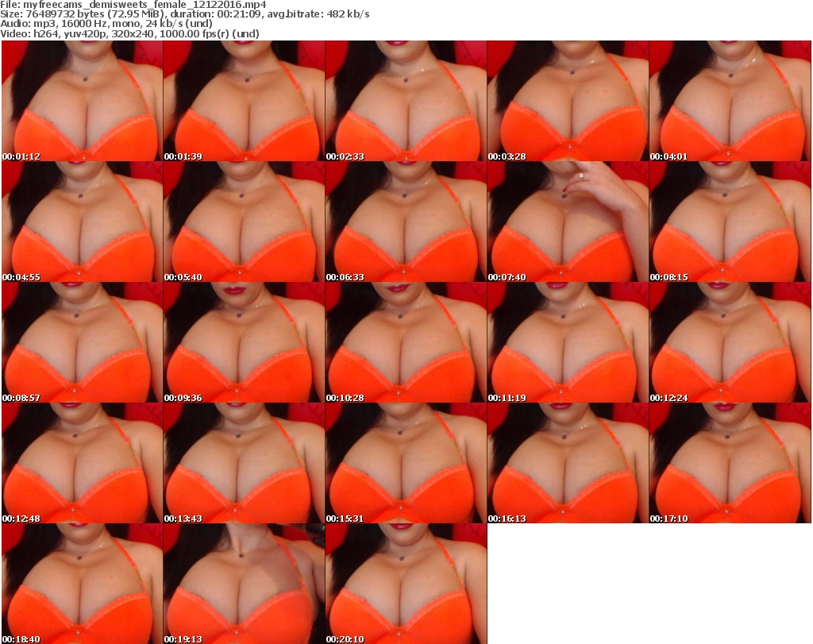Click the Video h264 info line

129,33
